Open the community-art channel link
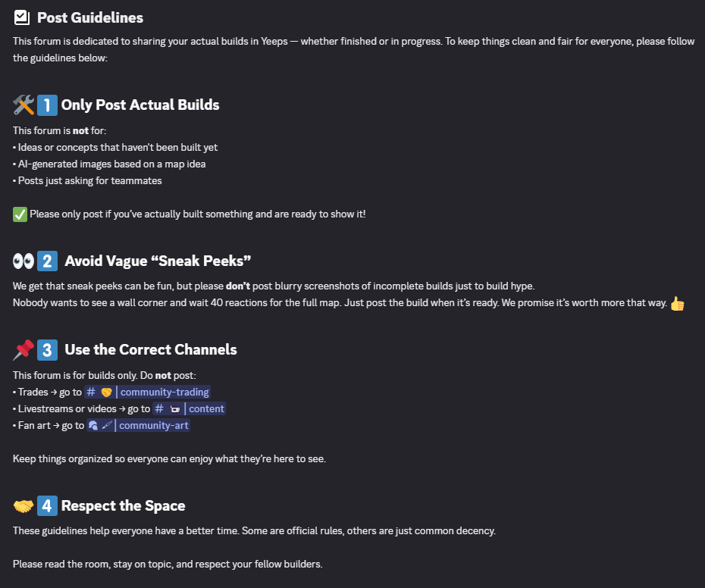This screenshot has width=705, height=588. click(138, 425)
